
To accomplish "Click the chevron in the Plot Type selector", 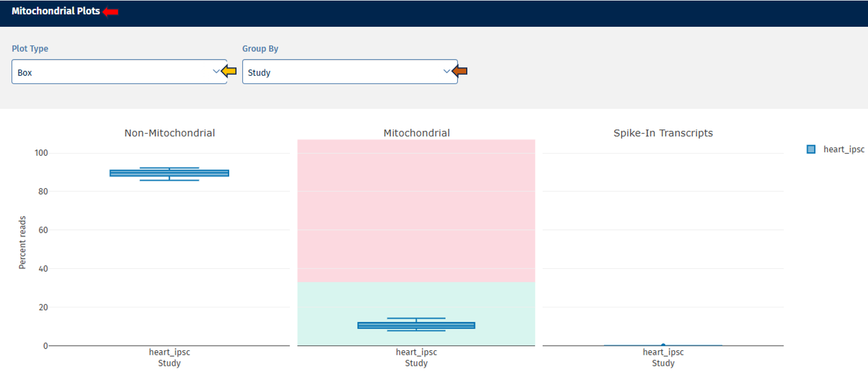I will 216,71.
